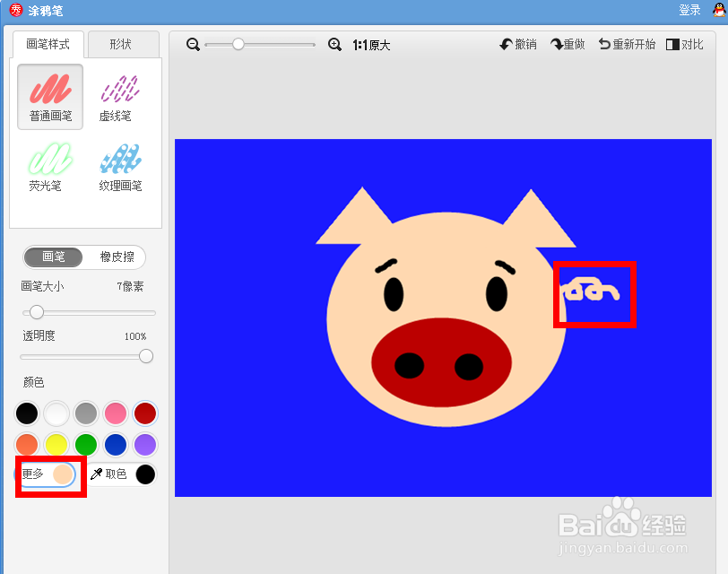This screenshot has width=728, height=574.
Task: Pick the gray color swatch
Action: (86, 413)
